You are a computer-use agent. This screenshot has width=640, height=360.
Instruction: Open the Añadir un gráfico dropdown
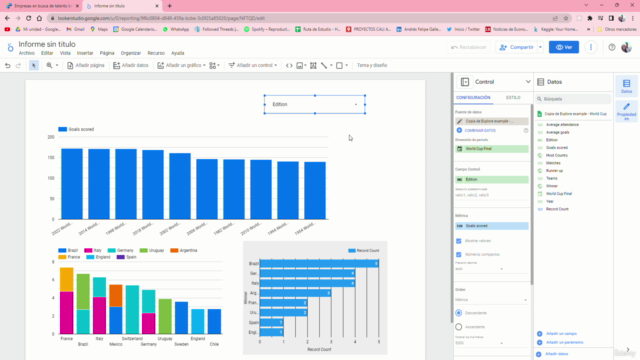(x=181, y=65)
